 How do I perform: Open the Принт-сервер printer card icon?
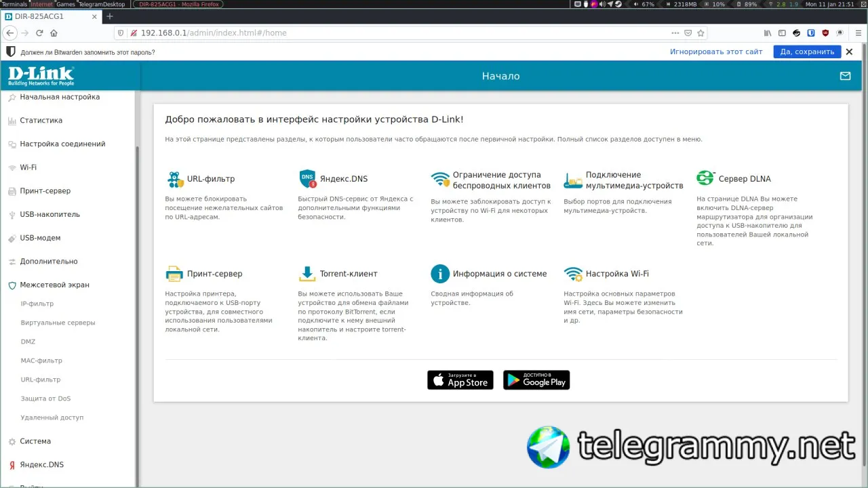175,274
